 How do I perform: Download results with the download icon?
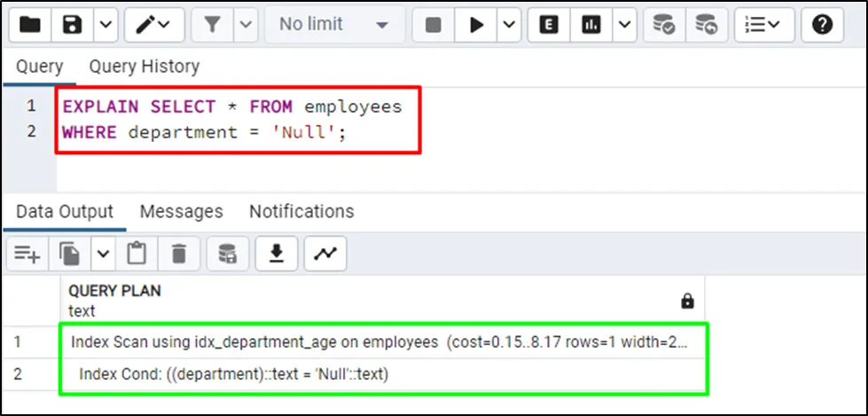[x=277, y=255]
